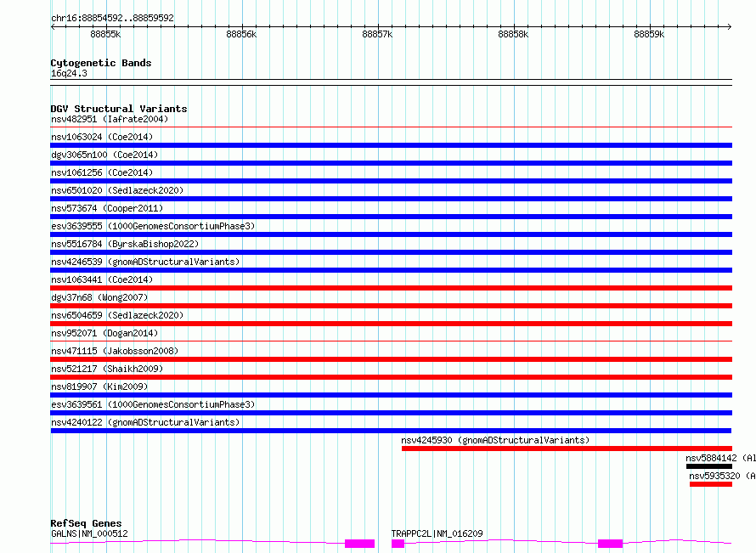
Task: Click the nsv4240122 blue variant bar
Action: [391, 431]
